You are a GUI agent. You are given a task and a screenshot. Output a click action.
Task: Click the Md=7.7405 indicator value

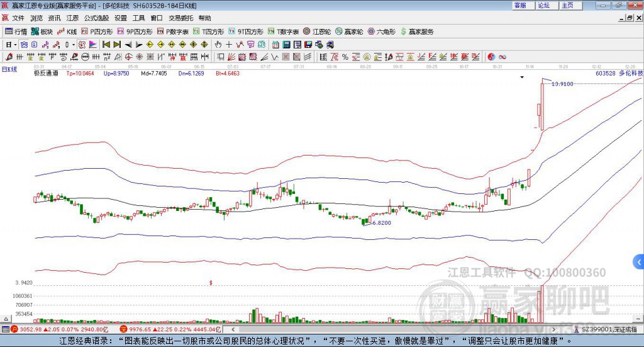(x=153, y=73)
